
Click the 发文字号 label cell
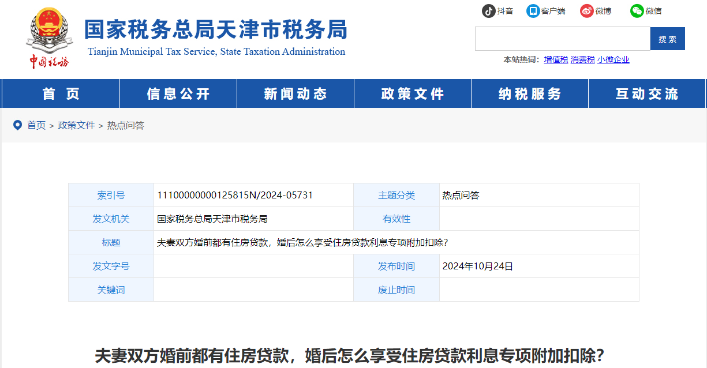click(111, 266)
